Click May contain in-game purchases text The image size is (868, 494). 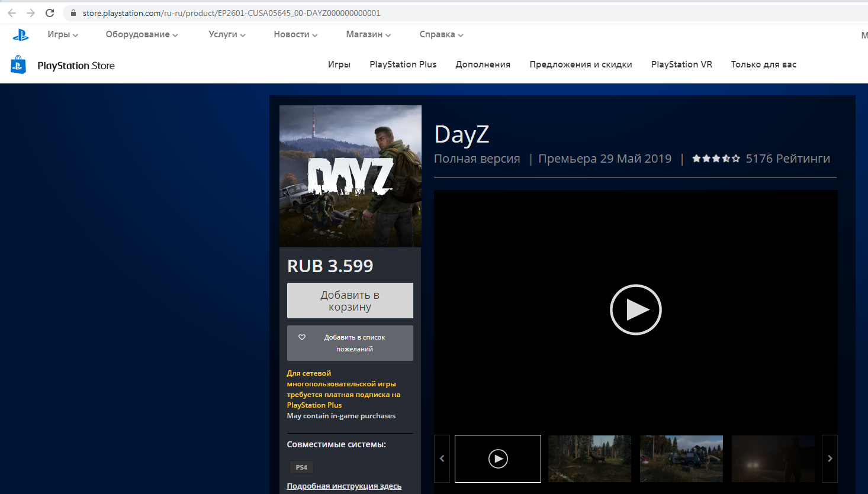(341, 416)
